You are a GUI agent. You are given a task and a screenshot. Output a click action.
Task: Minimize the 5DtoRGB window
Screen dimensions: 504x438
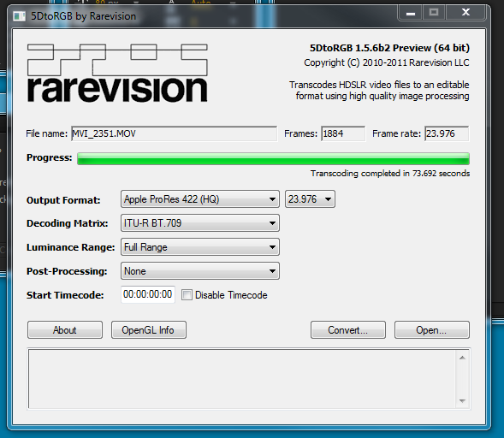click(x=411, y=13)
